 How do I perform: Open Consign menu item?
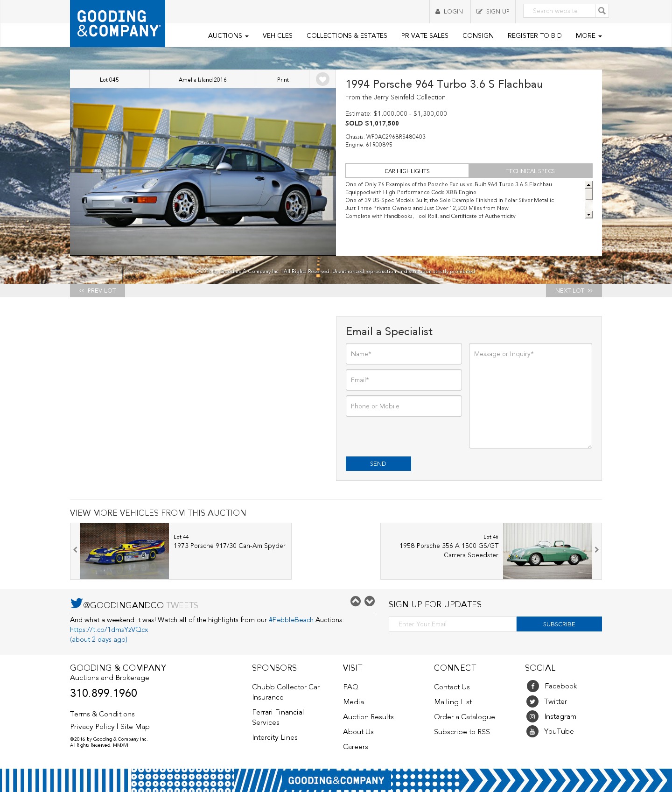click(478, 35)
